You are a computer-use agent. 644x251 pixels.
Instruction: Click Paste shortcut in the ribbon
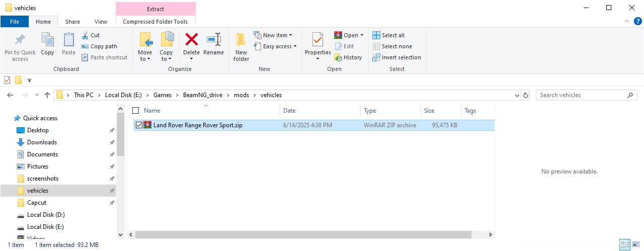[x=104, y=57]
